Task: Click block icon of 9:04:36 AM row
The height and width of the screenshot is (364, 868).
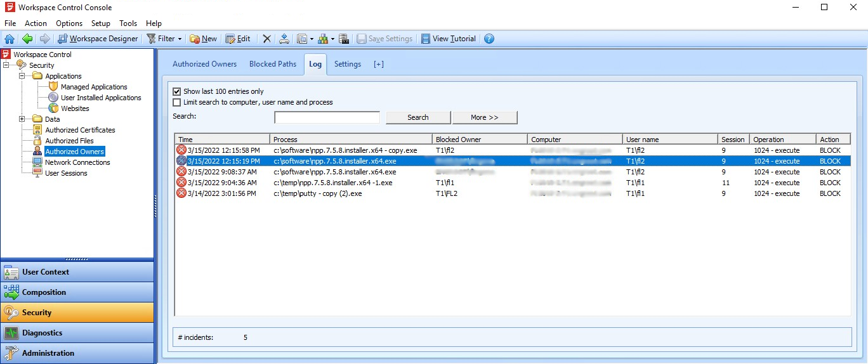Action: 181,183
